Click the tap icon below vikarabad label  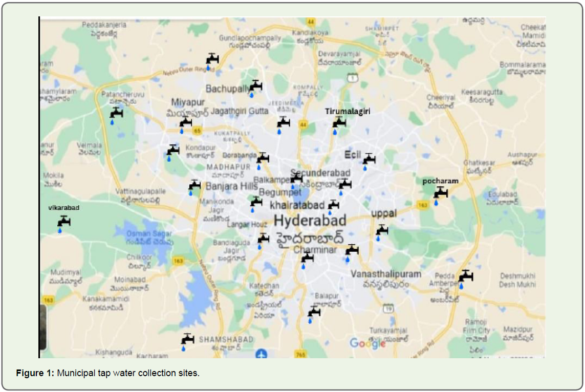coord(63,224)
